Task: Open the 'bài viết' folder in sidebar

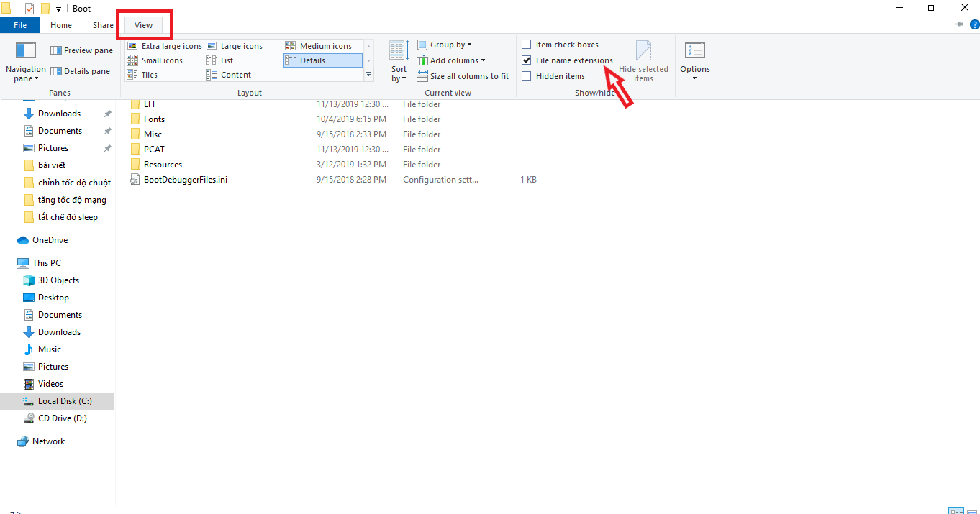Action: pyautogui.click(x=52, y=165)
